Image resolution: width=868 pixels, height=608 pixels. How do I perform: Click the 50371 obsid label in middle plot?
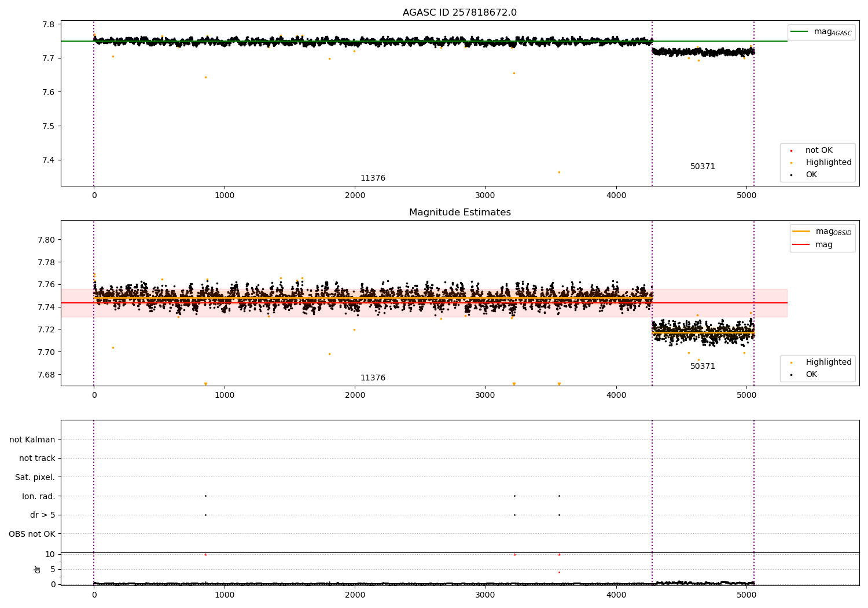point(703,367)
